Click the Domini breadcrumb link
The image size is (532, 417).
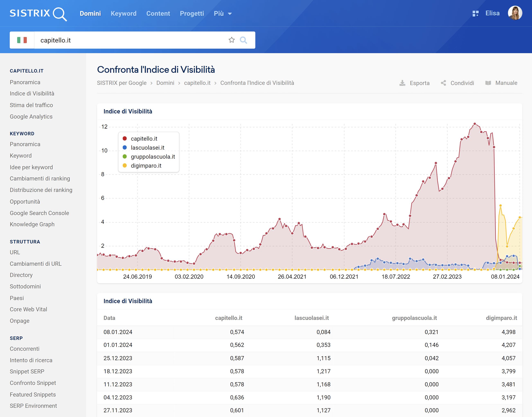[165, 83]
